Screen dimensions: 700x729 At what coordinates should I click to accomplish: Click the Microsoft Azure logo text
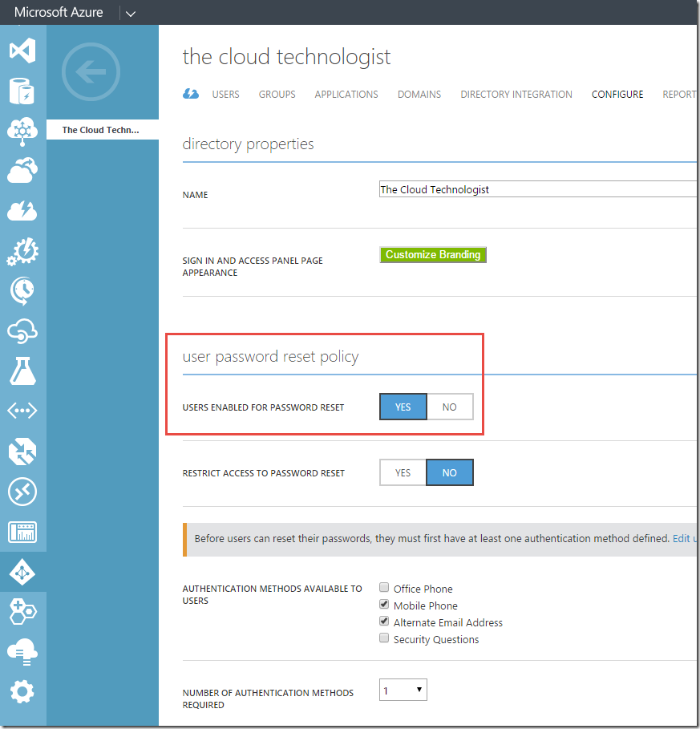click(x=59, y=12)
